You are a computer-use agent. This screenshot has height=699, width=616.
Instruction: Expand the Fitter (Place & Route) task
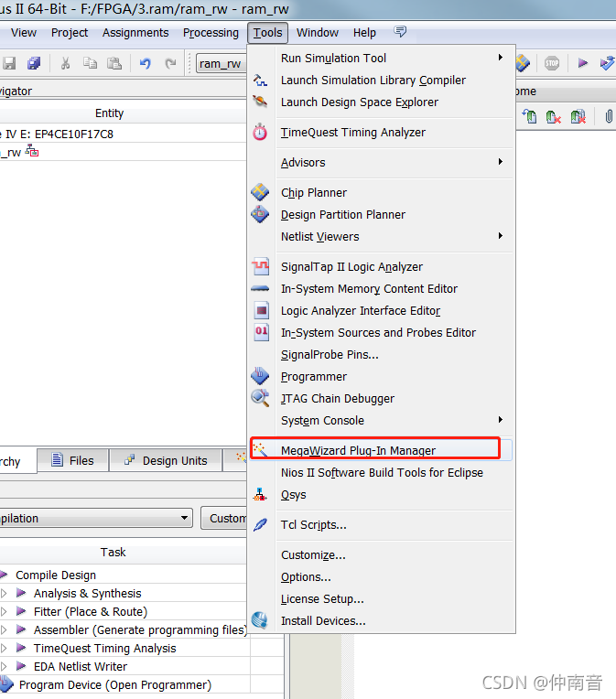click(4, 611)
